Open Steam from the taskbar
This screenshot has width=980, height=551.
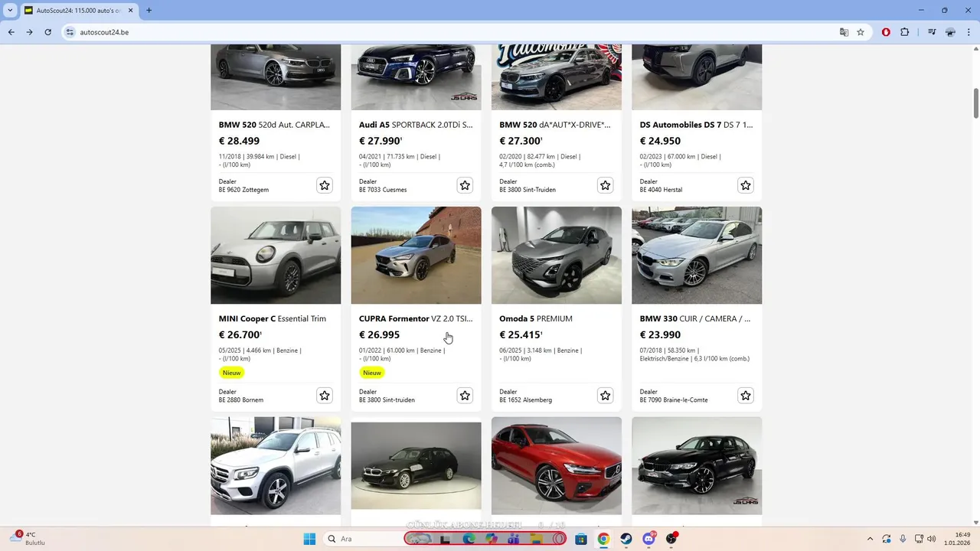(626, 539)
